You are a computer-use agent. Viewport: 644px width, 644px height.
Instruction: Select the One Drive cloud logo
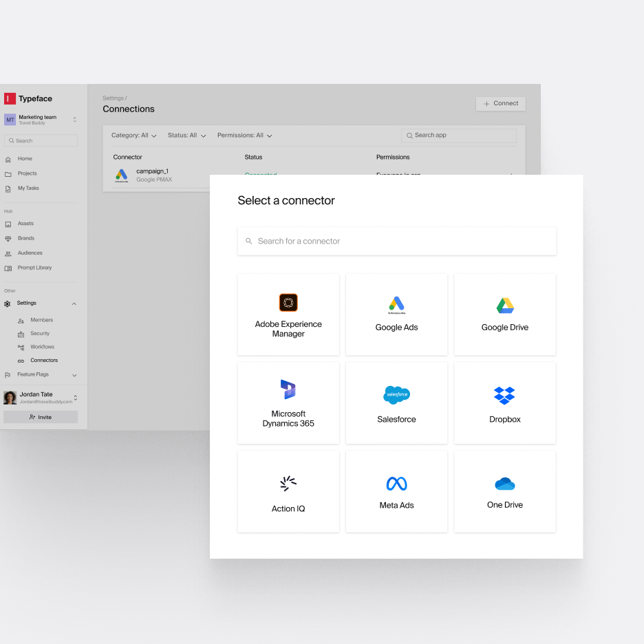click(505, 484)
